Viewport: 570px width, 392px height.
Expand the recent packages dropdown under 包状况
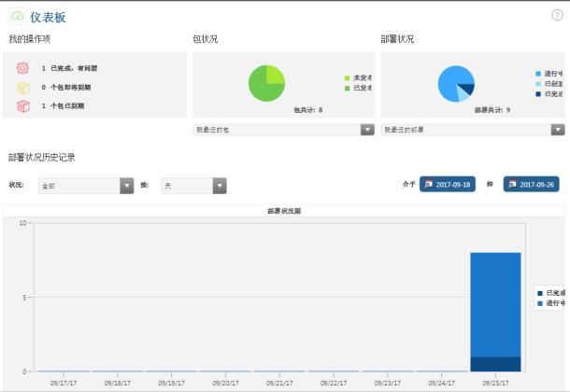coord(283,130)
